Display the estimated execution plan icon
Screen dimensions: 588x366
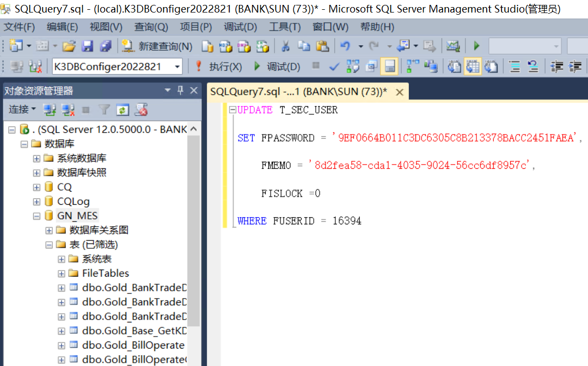(352, 66)
